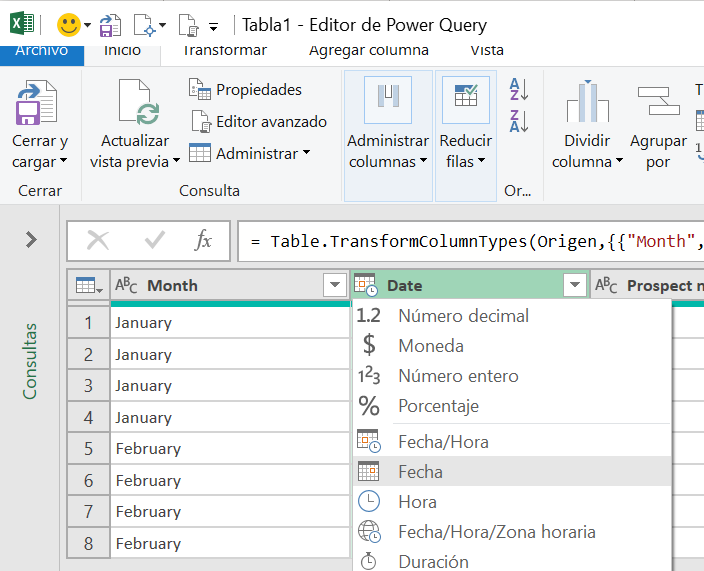
Task: Click the Administrar columnas icon
Action: [388, 100]
